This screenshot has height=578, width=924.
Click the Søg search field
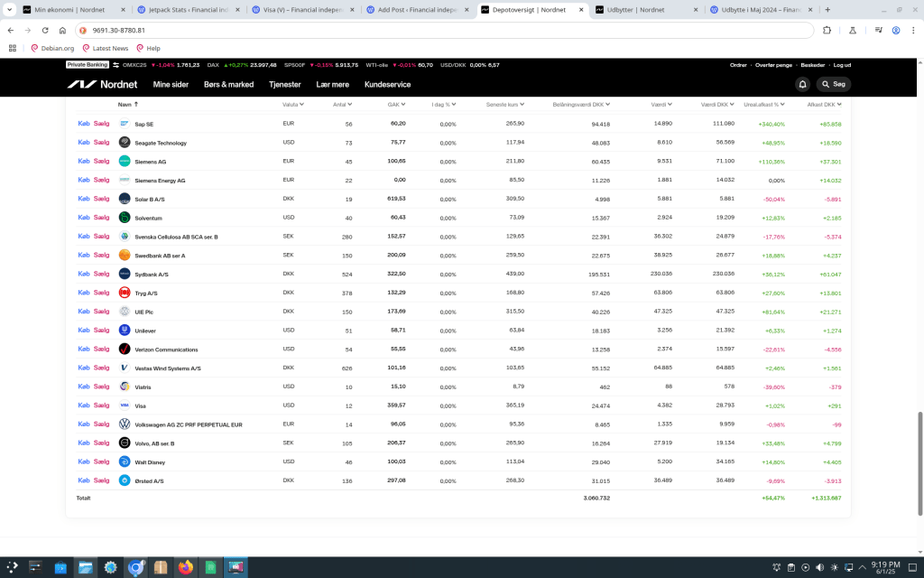(834, 84)
